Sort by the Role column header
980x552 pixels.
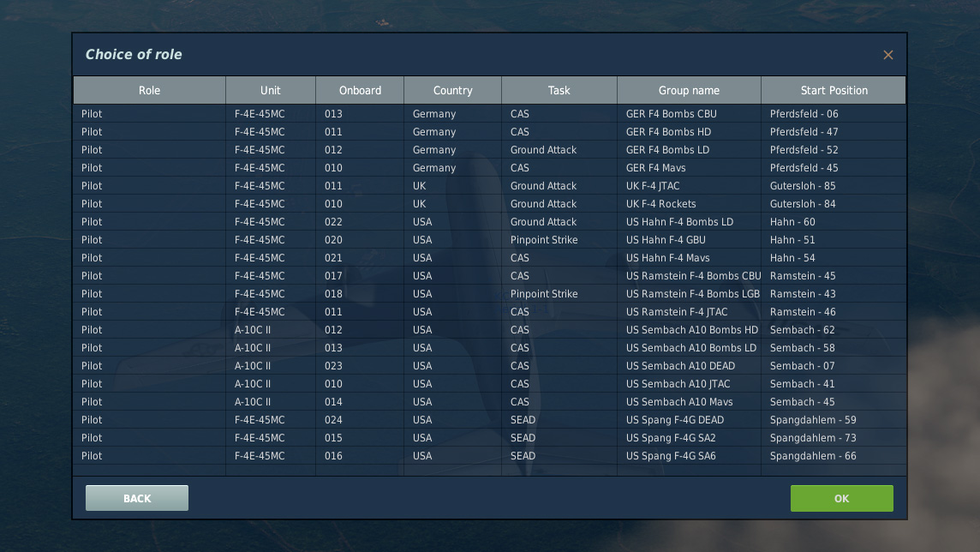click(149, 90)
